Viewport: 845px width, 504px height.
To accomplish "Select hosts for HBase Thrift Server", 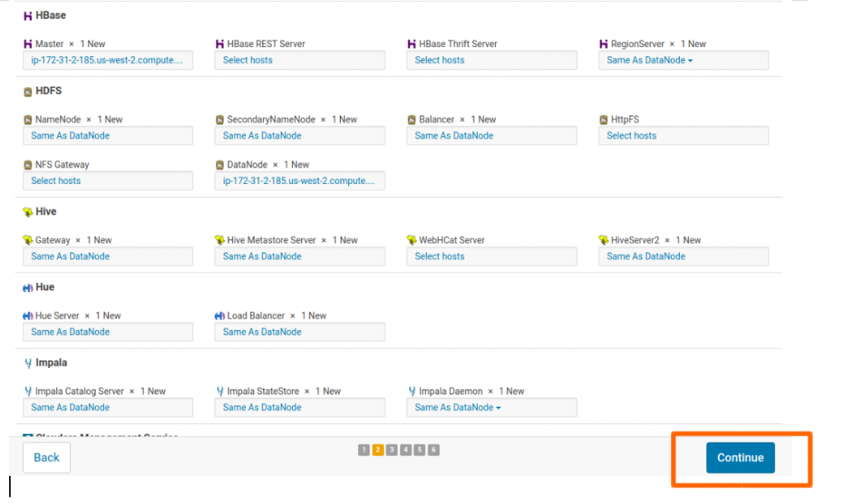I will pyautogui.click(x=491, y=60).
